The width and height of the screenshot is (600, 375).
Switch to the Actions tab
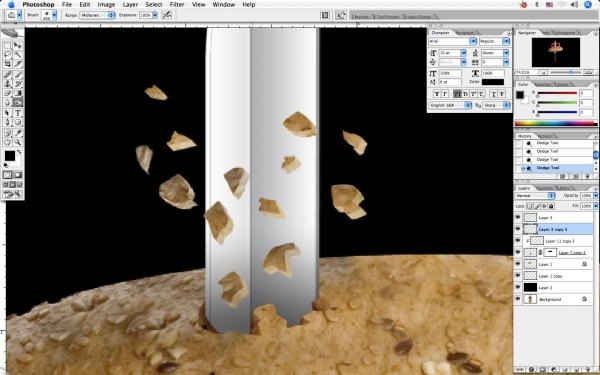coord(545,136)
